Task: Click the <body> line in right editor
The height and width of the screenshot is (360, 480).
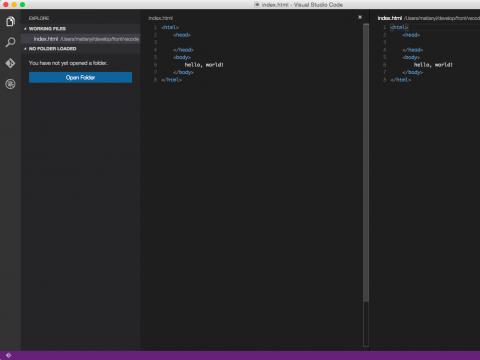Action: click(x=411, y=57)
